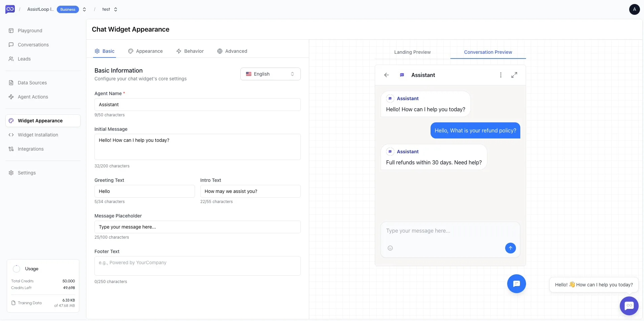Image resolution: width=644 pixels, height=321 pixels.
Task: Click the Widget Appearance palette icon
Action: point(11,121)
